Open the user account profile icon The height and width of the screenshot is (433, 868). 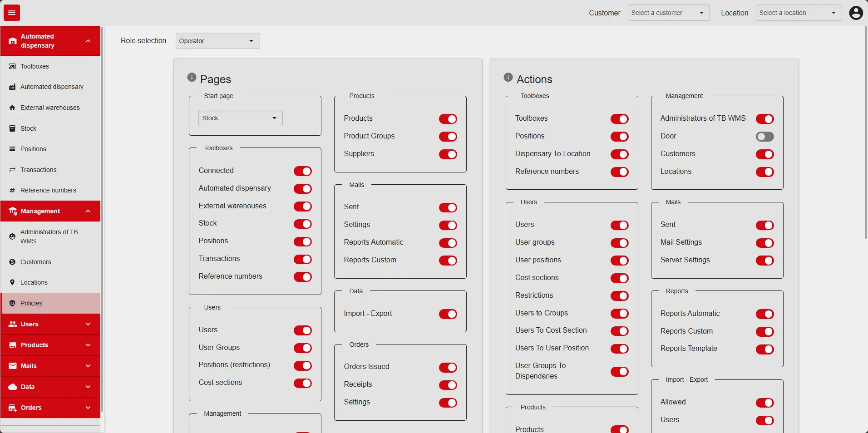[x=856, y=13]
